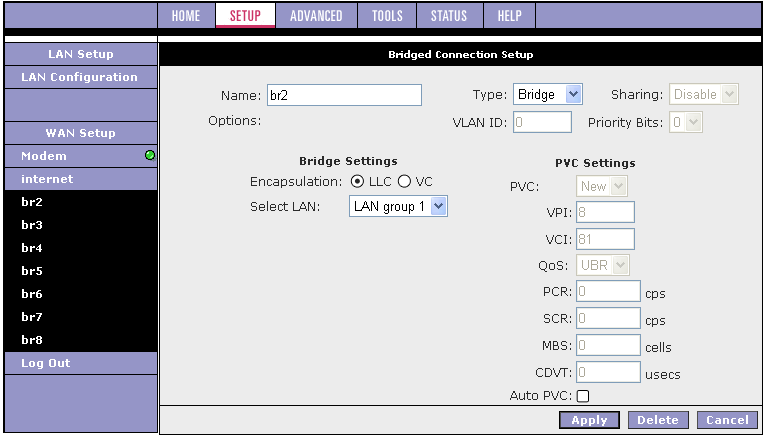Open the HELP tab

coord(509,16)
